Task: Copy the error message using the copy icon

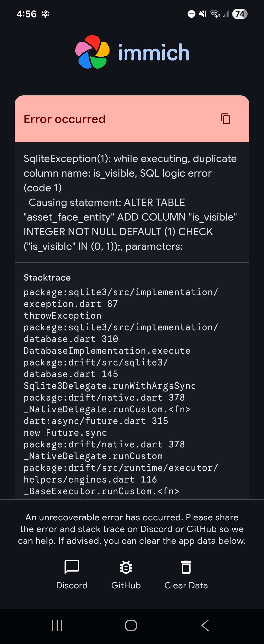Action: coord(226,120)
